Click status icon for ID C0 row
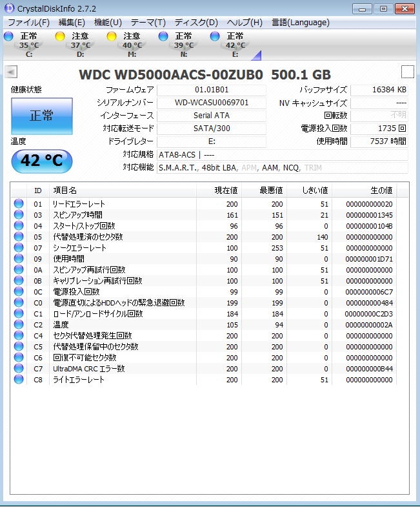This screenshot has width=420, height=507. 19,302
